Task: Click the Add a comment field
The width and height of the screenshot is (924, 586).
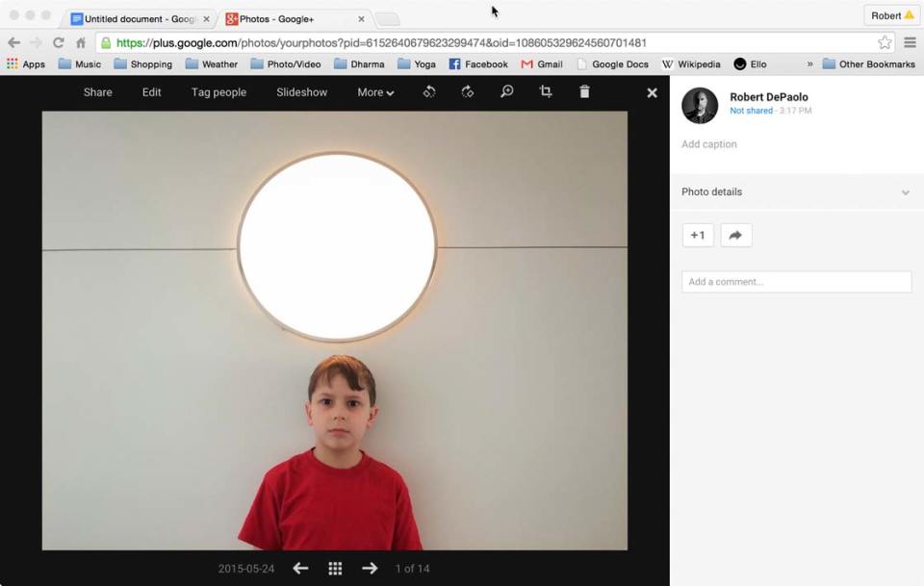Action: pos(796,281)
